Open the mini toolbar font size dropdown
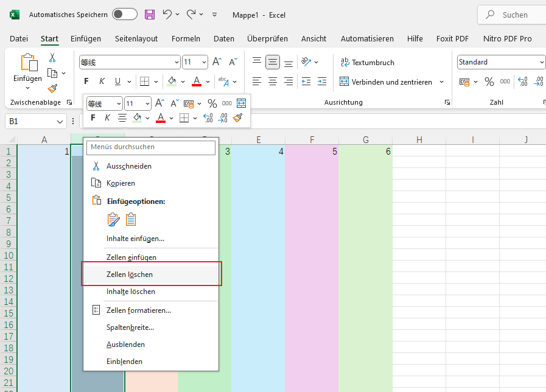The image size is (546, 392). point(147,103)
